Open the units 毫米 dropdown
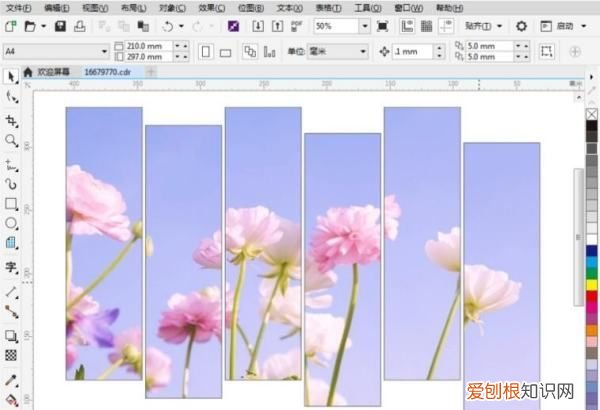 click(x=363, y=51)
